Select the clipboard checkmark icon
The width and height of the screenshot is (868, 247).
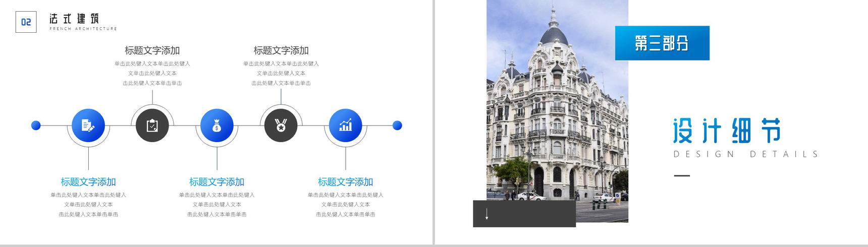pos(152,126)
